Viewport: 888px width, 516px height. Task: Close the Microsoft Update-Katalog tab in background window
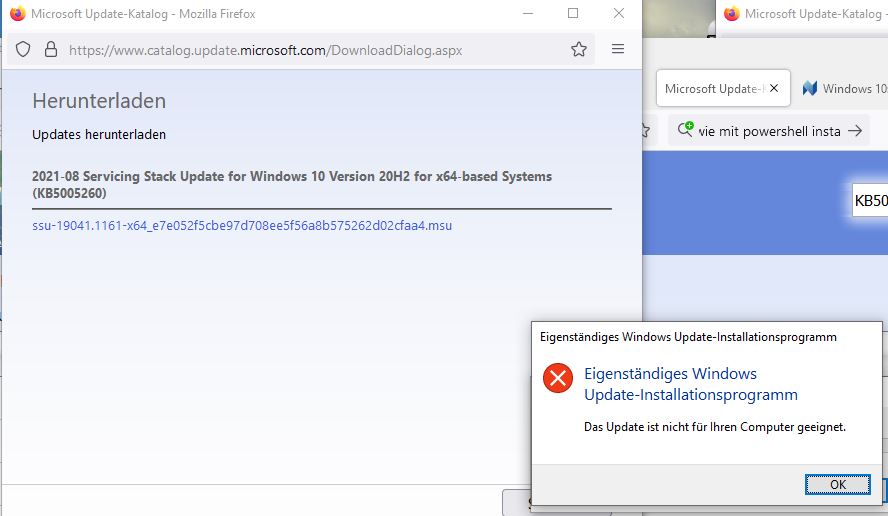[x=774, y=88]
